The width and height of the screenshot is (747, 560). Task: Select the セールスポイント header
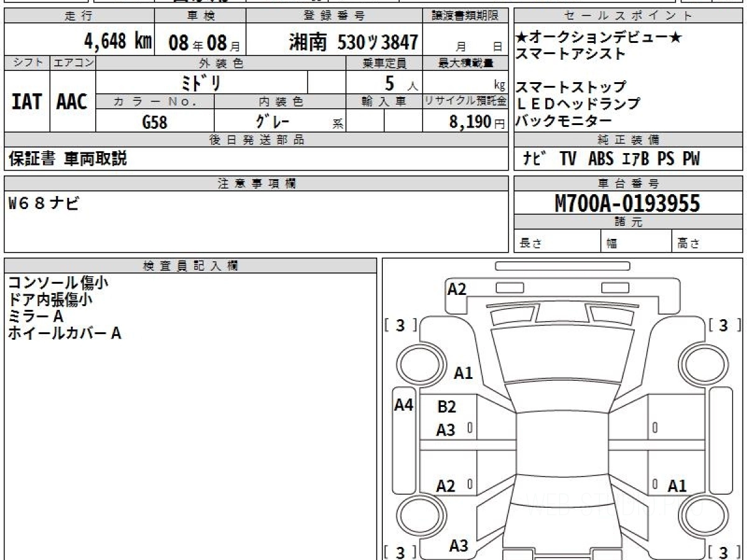pyautogui.click(x=628, y=17)
